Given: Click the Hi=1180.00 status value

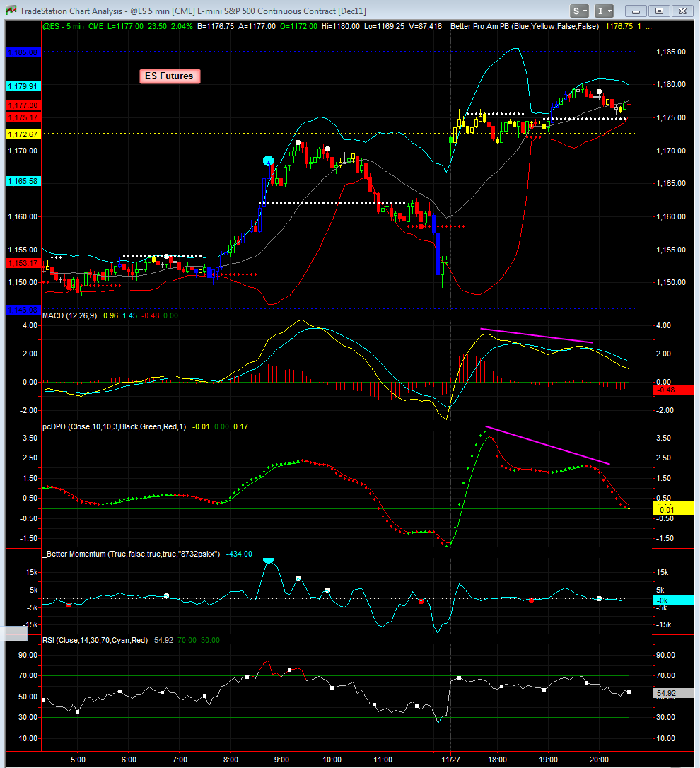Looking at the screenshot, I should [340, 26].
